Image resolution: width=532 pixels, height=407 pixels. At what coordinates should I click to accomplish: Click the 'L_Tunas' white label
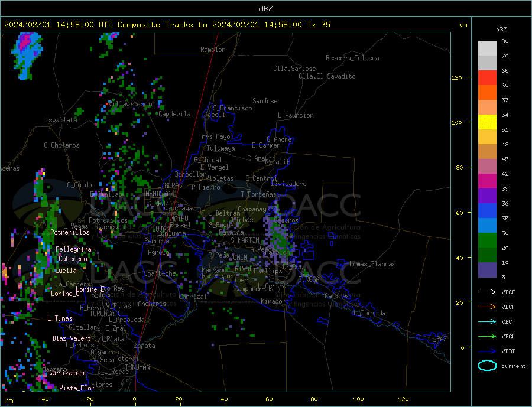(x=60, y=318)
